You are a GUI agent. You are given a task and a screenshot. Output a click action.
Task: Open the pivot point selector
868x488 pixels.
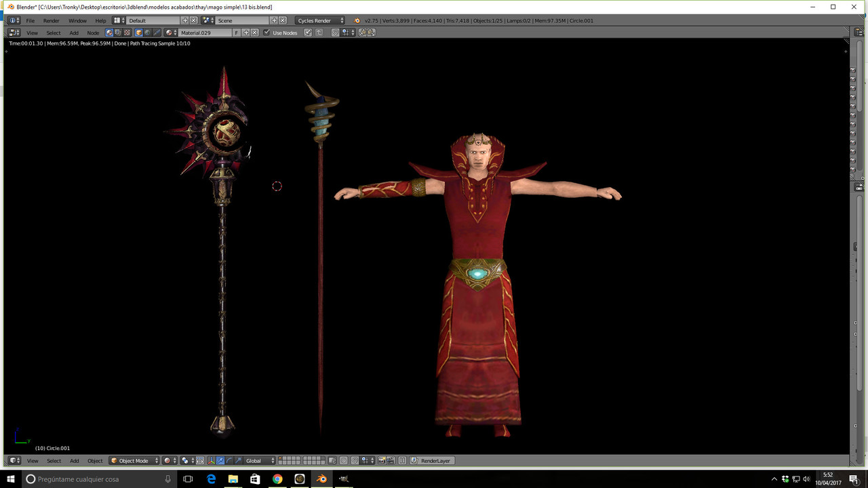188,460
